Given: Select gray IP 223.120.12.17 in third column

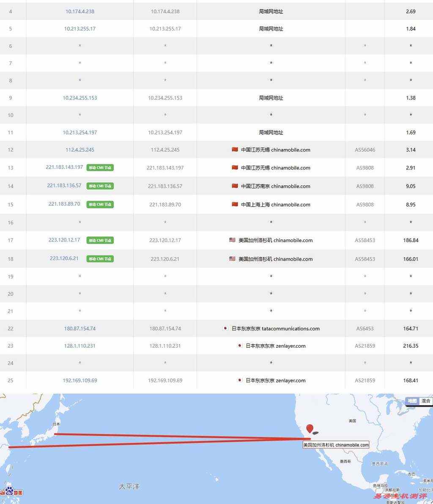Looking at the screenshot, I should click(x=165, y=240).
